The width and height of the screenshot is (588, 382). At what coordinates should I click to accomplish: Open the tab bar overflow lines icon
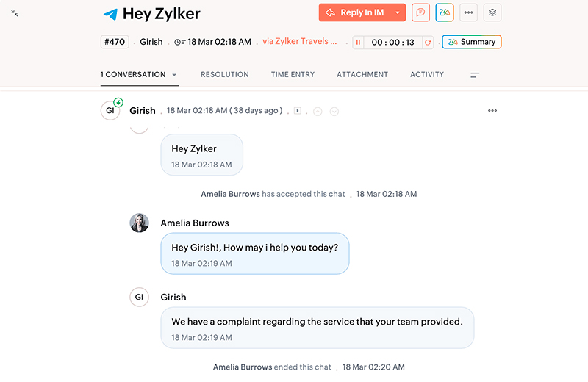pos(475,75)
